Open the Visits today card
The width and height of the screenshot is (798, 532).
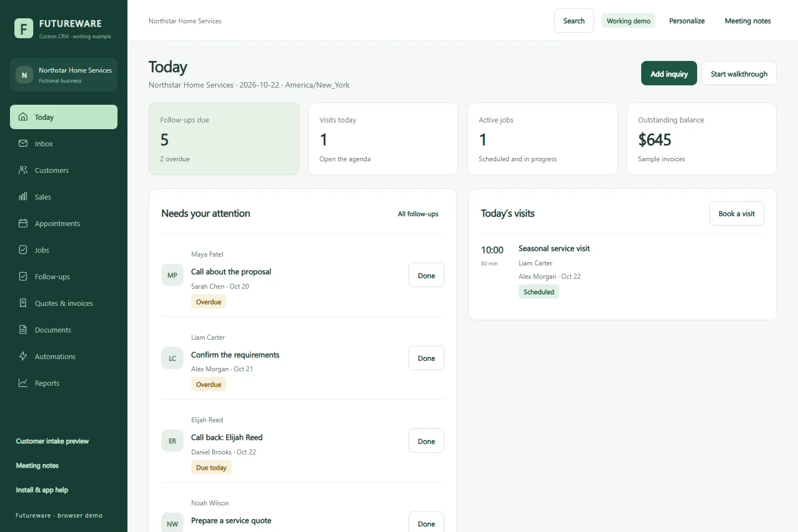click(x=383, y=139)
